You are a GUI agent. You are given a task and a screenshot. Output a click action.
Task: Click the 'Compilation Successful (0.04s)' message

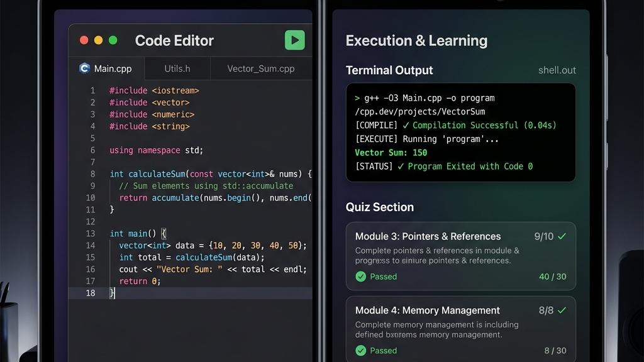[x=484, y=125]
